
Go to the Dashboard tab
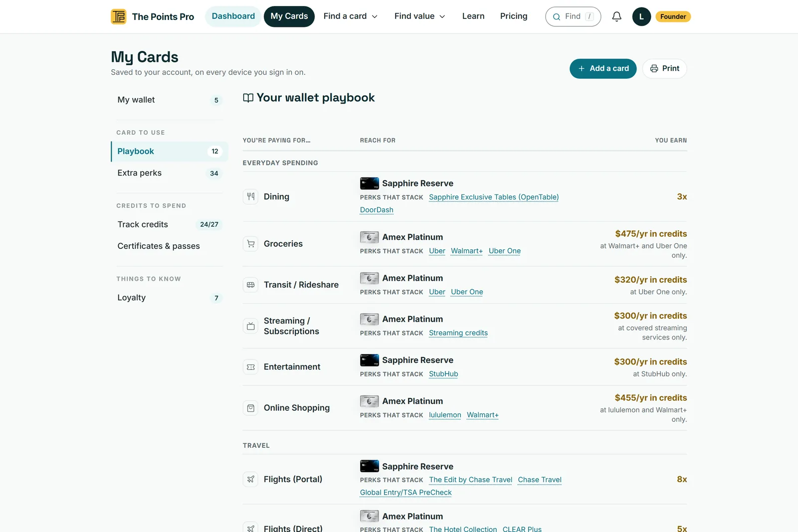tap(233, 16)
